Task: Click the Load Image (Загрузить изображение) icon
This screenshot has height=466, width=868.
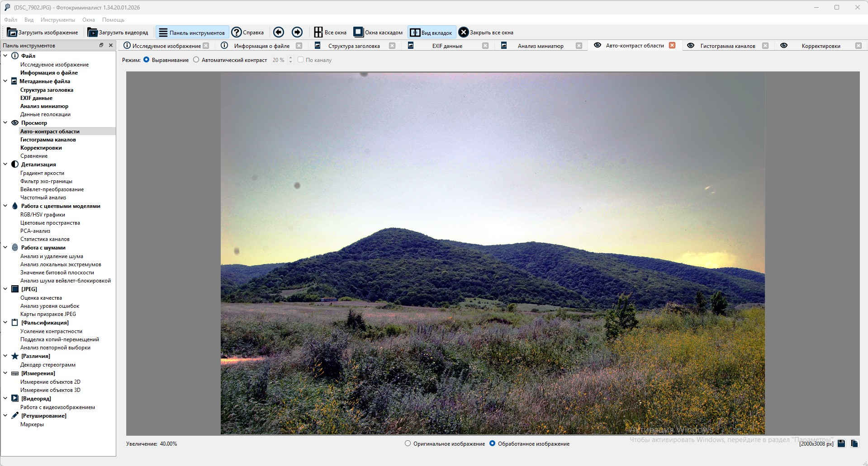Action: 12,33
